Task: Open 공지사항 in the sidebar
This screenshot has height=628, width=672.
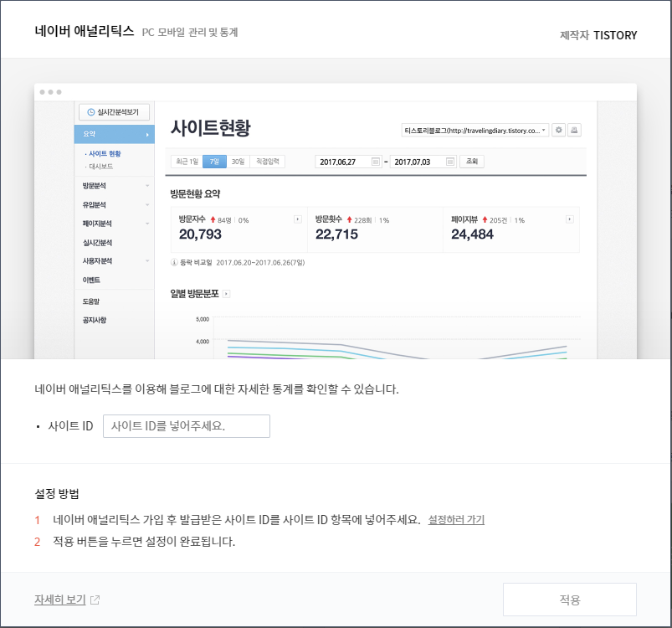Action: [x=95, y=320]
